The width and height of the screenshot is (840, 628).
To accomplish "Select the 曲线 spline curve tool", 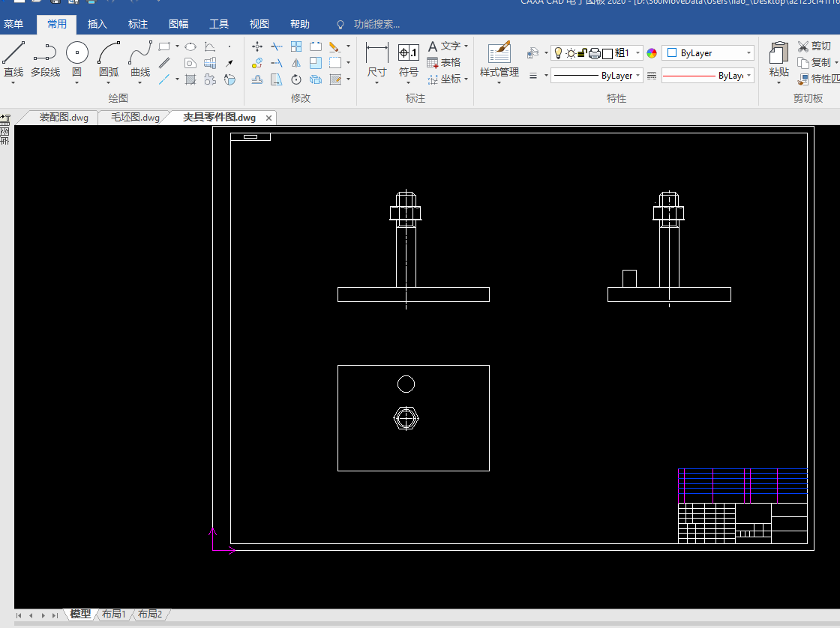I will click(x=140, y=59).
